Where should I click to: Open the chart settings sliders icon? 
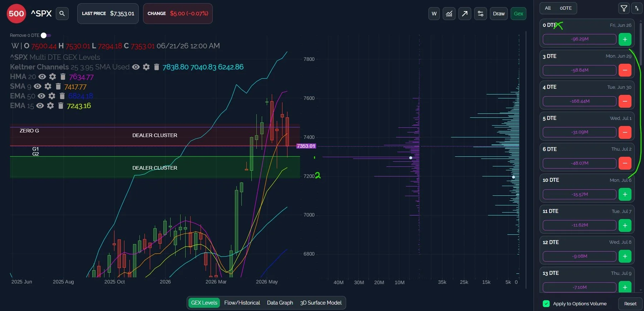[x=481, y=14]
